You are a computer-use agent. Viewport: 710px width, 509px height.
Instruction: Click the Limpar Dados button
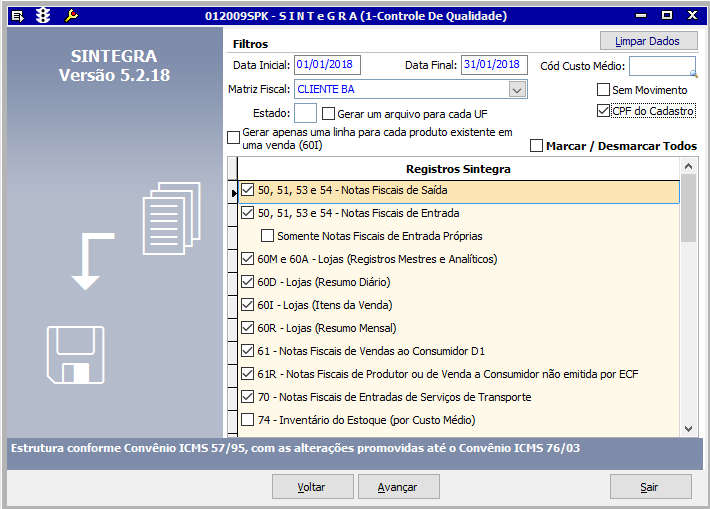[x=648, y=41]
